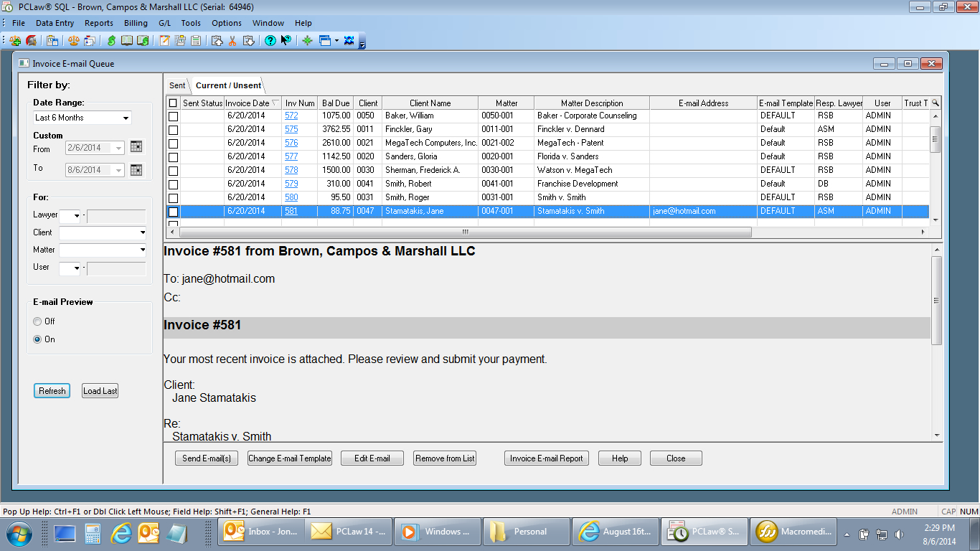Click the notepad with pencil toolbar icon
Screen dimensions: 980x551
[x=164, y=41]
